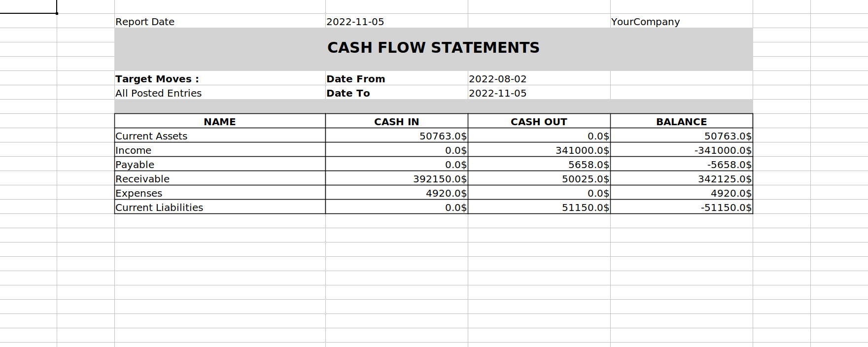Image resolution: width=868 pixels, height=347 pixels.
Task: Select the All Posted Entries cell
Action: 220,93
